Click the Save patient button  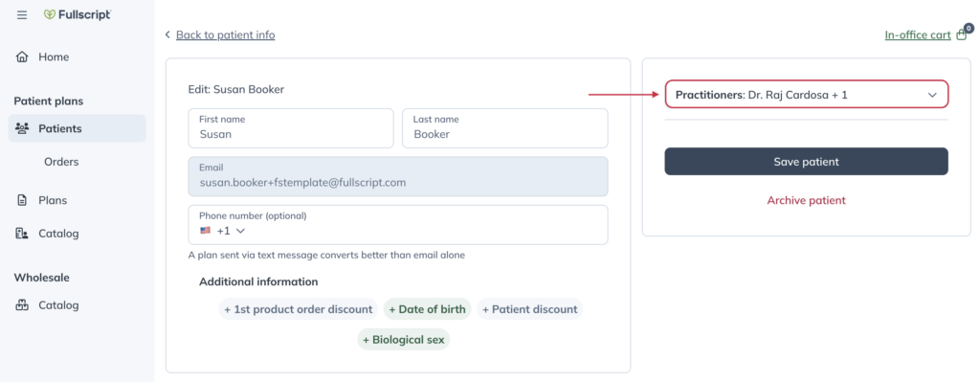pyautogui.click(x=806, y=161)
